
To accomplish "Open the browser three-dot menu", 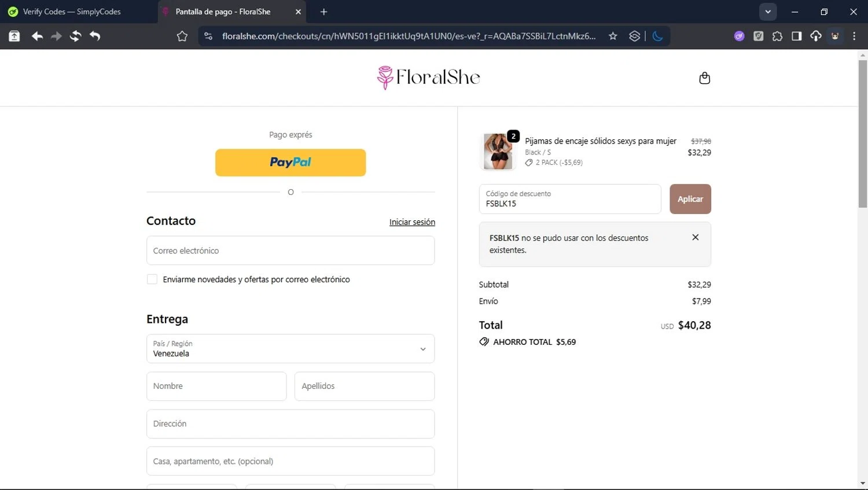I will [854, 36].
